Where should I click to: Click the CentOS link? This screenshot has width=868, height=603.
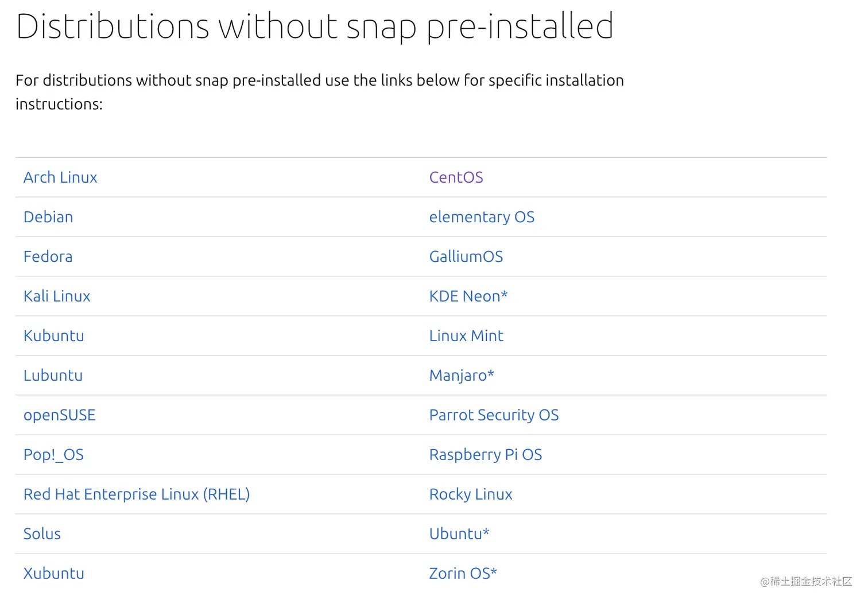tap(456, 177)
